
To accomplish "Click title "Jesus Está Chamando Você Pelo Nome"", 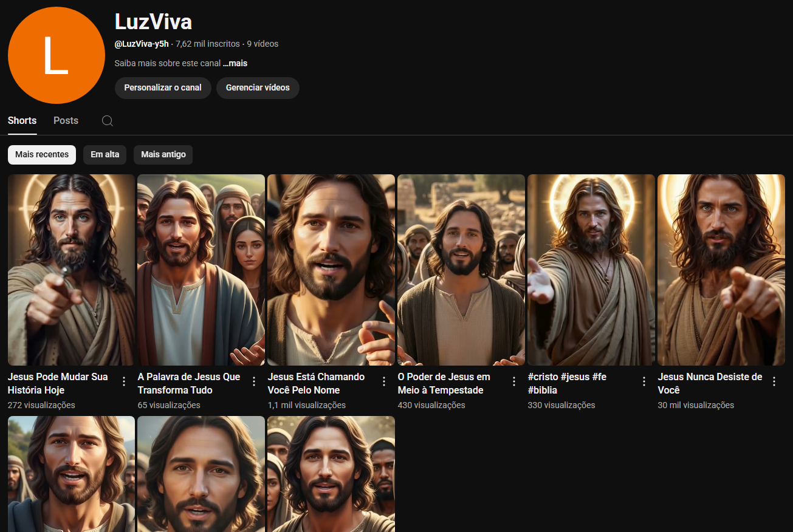I will tap(316, 383).
